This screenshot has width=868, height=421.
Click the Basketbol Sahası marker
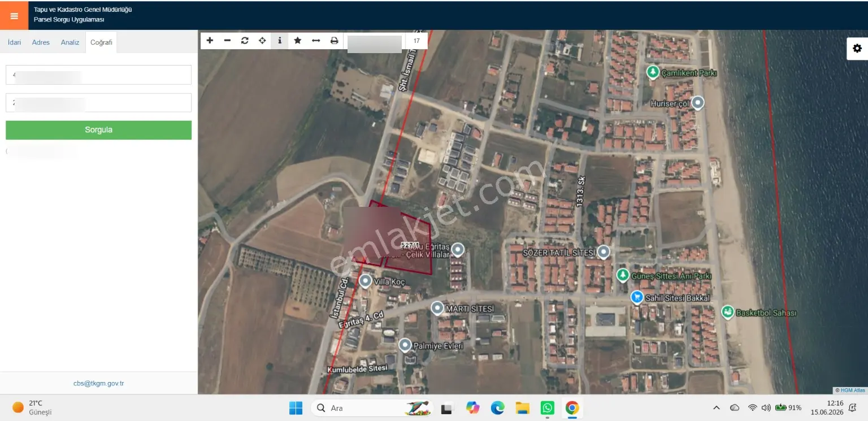(x=727, y=312)
